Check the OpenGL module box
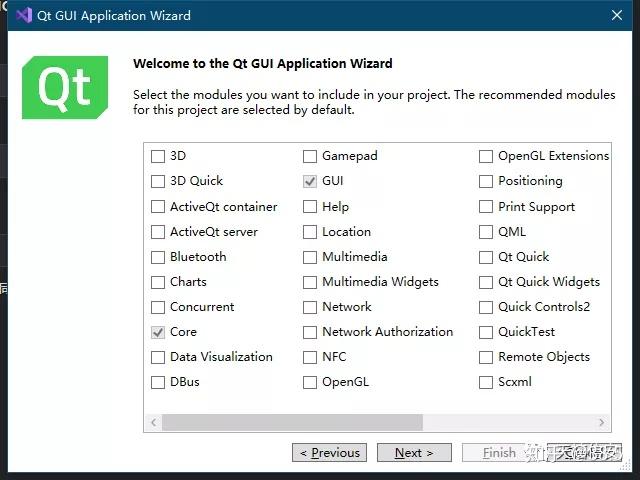This screenshot has height=480, width=640. (310, 382)
